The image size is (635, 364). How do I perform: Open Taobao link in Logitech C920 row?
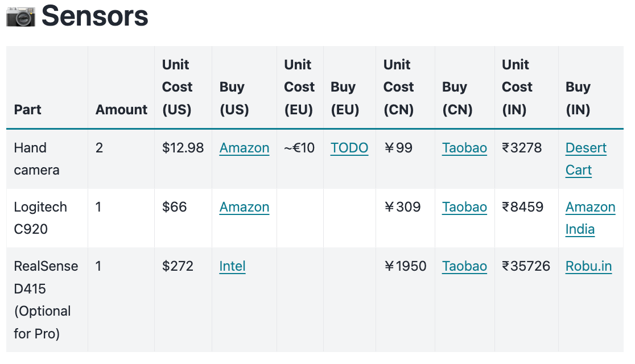pyautogui.click(x=464, y=207)
